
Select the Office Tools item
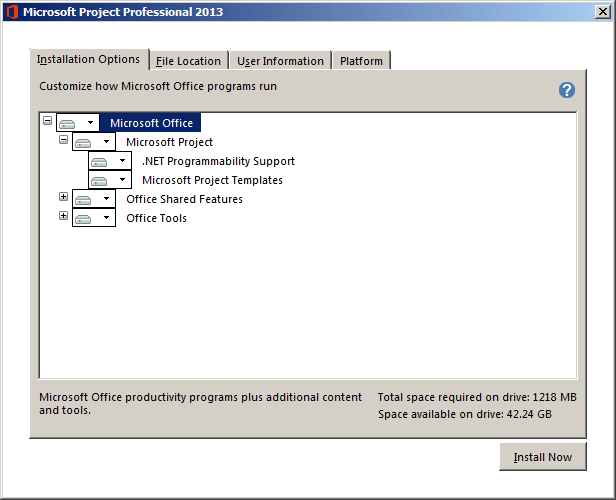click(156, 218)
